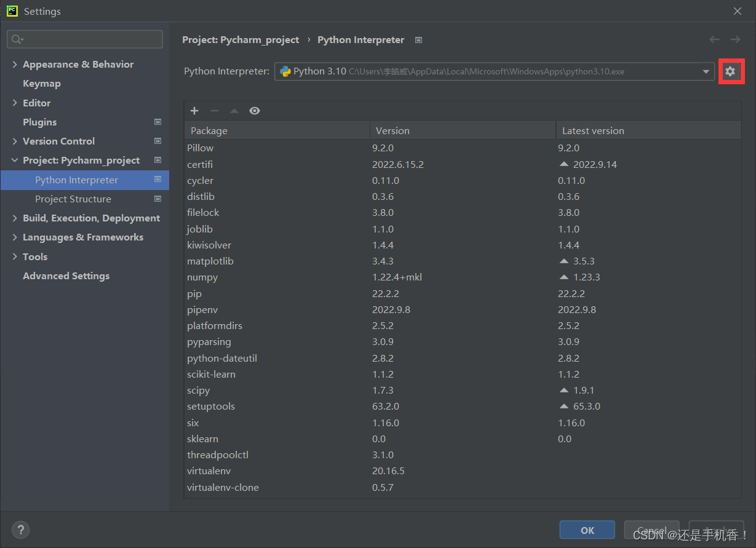756x548 pixels.
Task: Open the Python Interpreter dropdown
Action: pyautogui.click(x=494, y=71)
